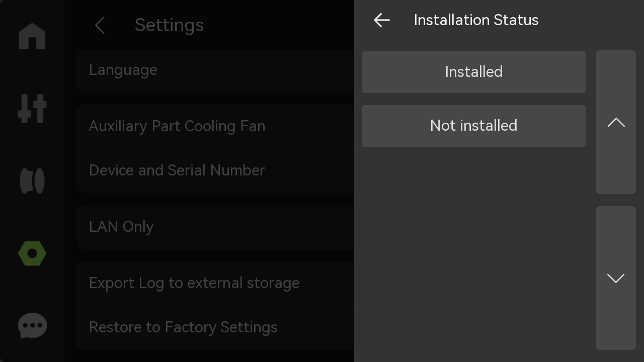Tap the down chevron scroll button

pyautogui.click(x=616, y=278)
